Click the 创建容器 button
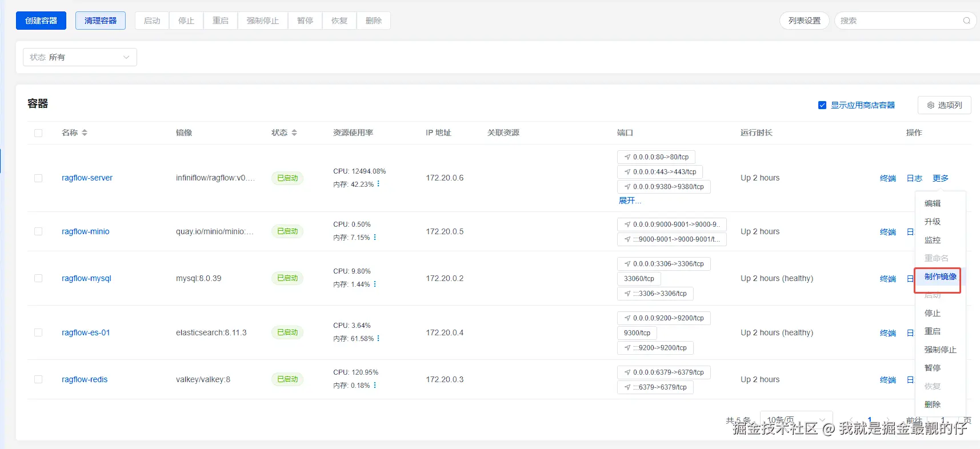980x449 pixels. 41,21
